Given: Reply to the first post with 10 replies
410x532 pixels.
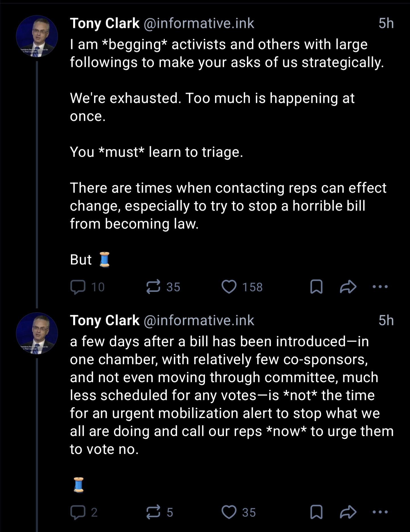Looking at the screenshot, I should (x=78, y=287).
